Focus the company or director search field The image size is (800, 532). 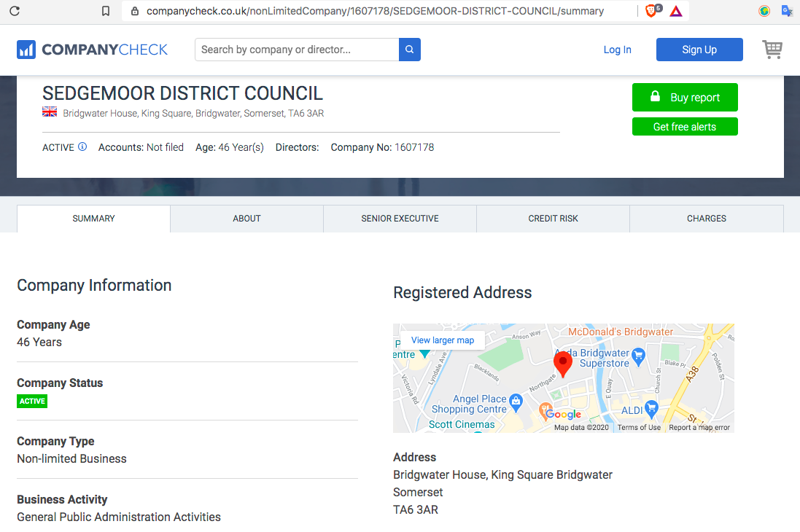pos(296,50)
